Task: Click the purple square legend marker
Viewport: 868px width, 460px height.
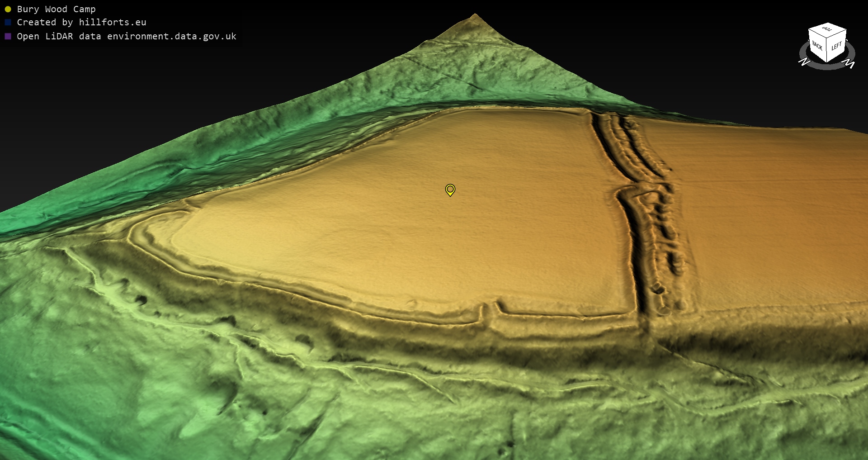Action: [8, 36]
